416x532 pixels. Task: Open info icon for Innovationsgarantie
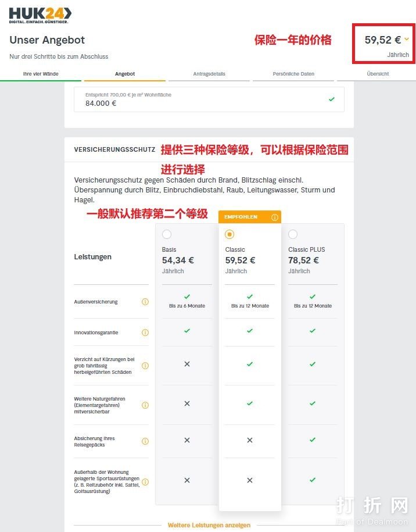coord(145,333)
